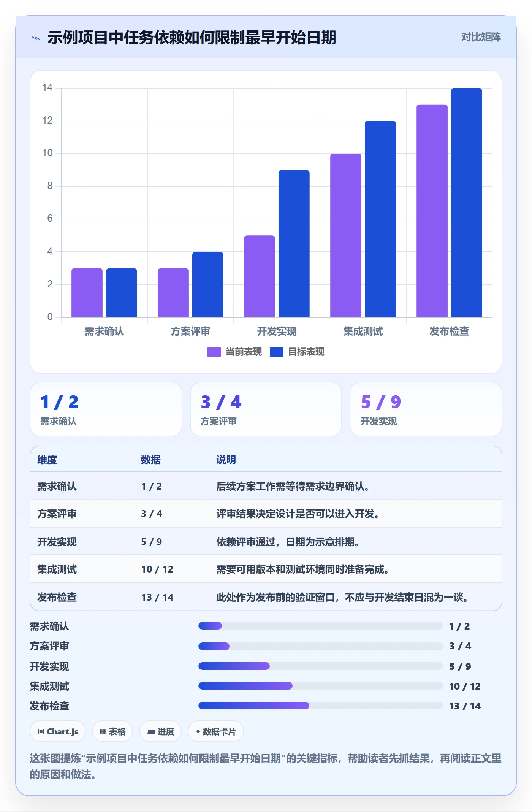The width and height of the screenshot is (532, 812).
Task: Open the 3 / 4 方案评审 data card
Action: (x=266, y=409)
